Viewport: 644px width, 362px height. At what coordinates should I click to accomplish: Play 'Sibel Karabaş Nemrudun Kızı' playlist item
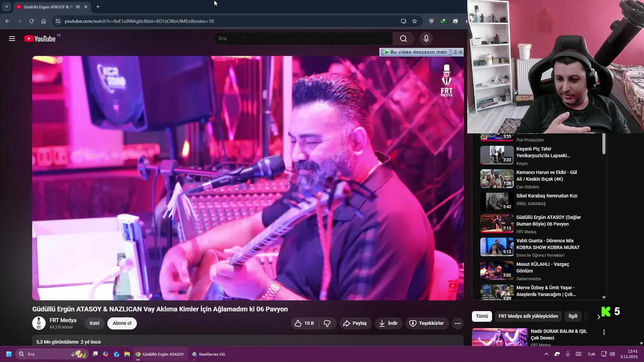tap(538, 202)
